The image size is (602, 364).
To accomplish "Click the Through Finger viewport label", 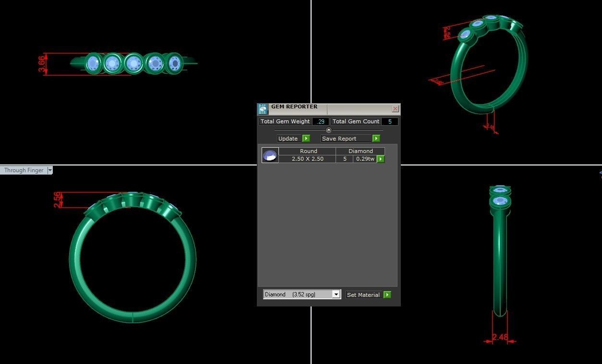I will [24, 170].
